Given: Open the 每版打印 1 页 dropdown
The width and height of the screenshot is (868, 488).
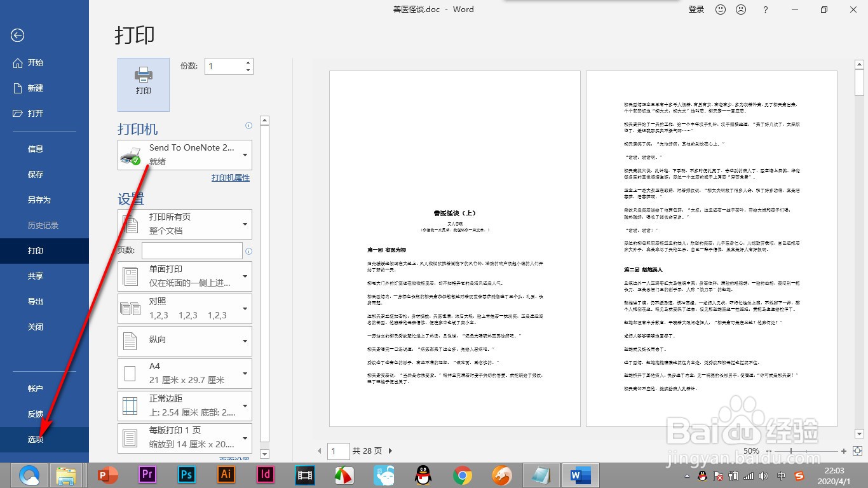Looking at the screenshot, I should [x=185, y=438].
